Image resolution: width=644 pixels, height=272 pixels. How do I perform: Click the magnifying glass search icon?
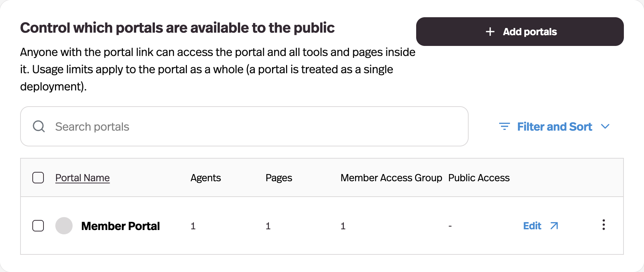tap(39, 126)
